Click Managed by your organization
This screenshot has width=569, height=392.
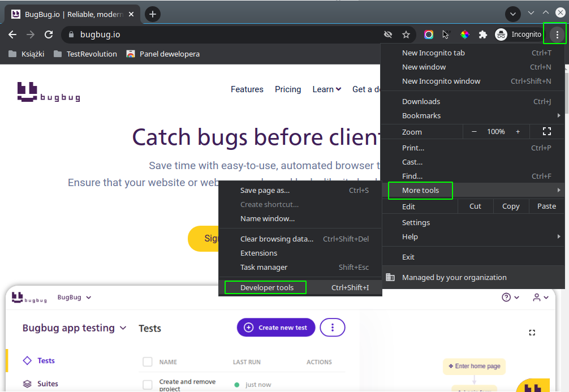click(x=473, y=277)
